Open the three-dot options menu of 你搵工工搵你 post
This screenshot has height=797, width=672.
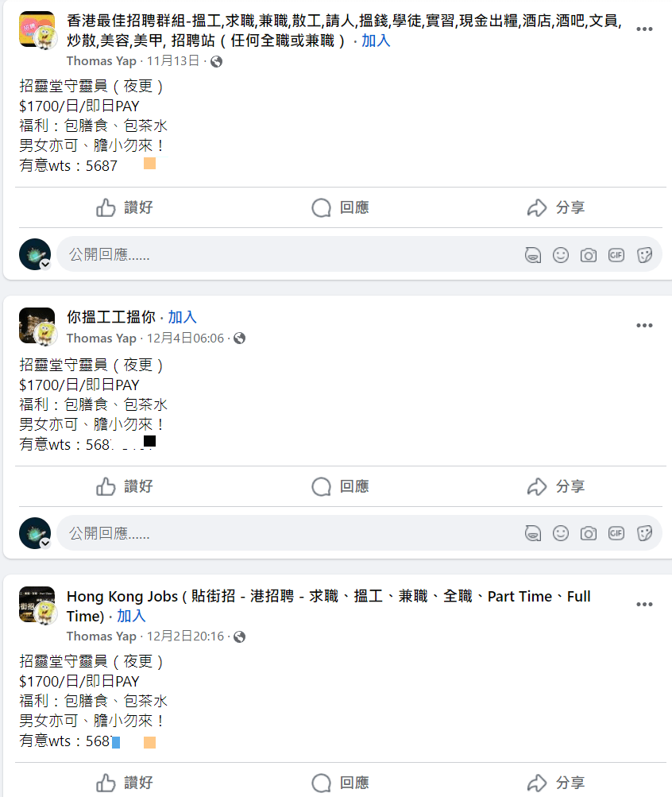coord(644,326)
